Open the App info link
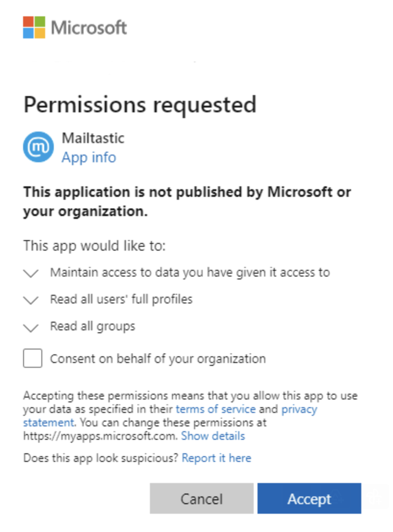This screenshot has height=532, width=393. point(88,157)
